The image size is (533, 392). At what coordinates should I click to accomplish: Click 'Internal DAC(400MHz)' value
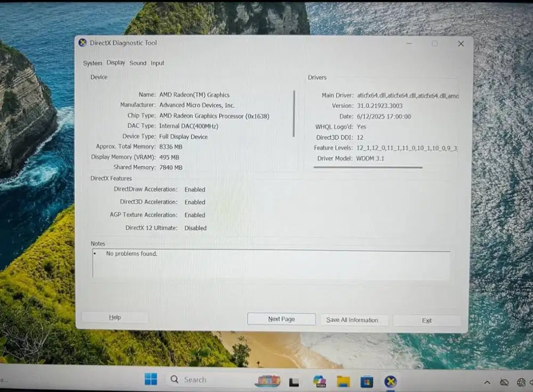tap(189, 126)
